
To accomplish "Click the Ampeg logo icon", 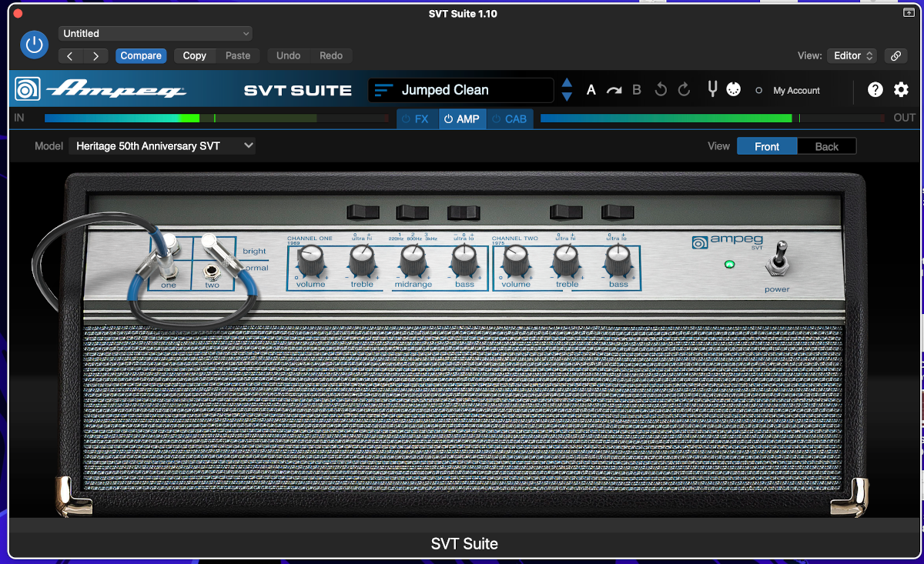I will pos(28,90).
